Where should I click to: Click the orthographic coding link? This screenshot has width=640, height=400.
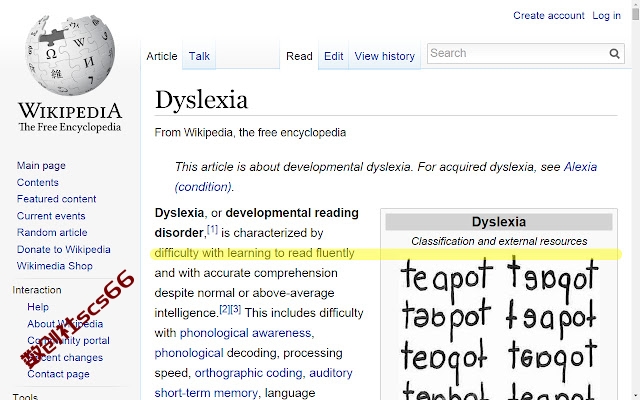click(248, 373)
